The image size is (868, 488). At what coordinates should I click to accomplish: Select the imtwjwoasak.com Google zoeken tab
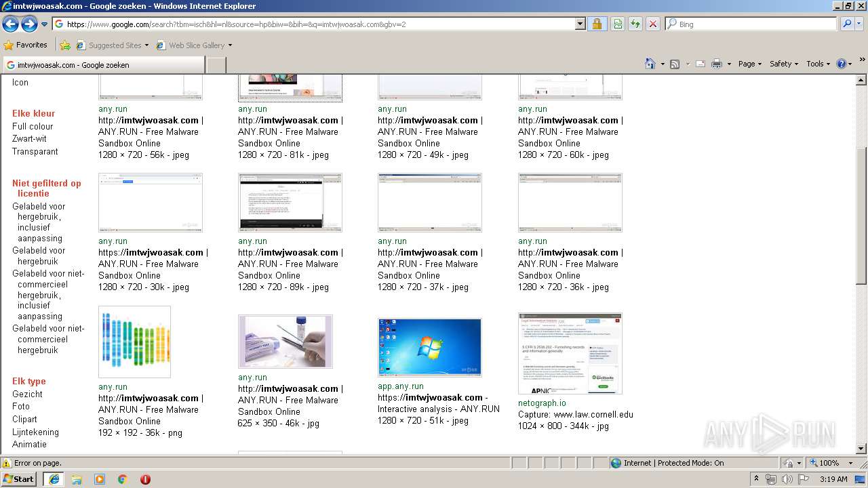[x=103, y=65]
